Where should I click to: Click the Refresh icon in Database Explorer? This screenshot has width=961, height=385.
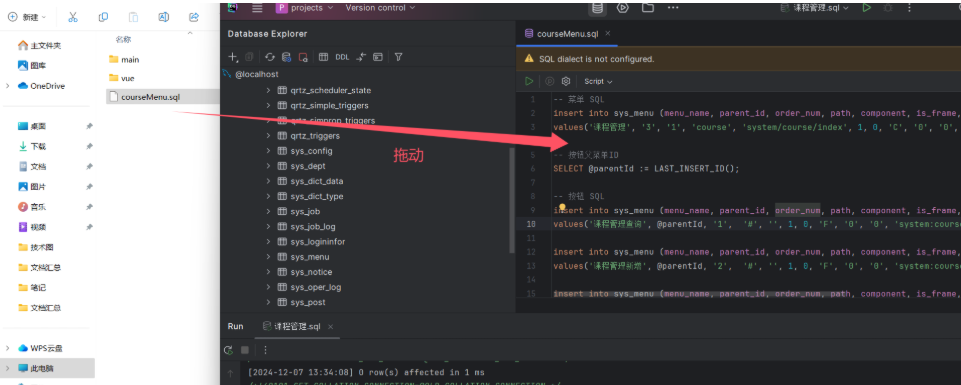coord(270,57)
